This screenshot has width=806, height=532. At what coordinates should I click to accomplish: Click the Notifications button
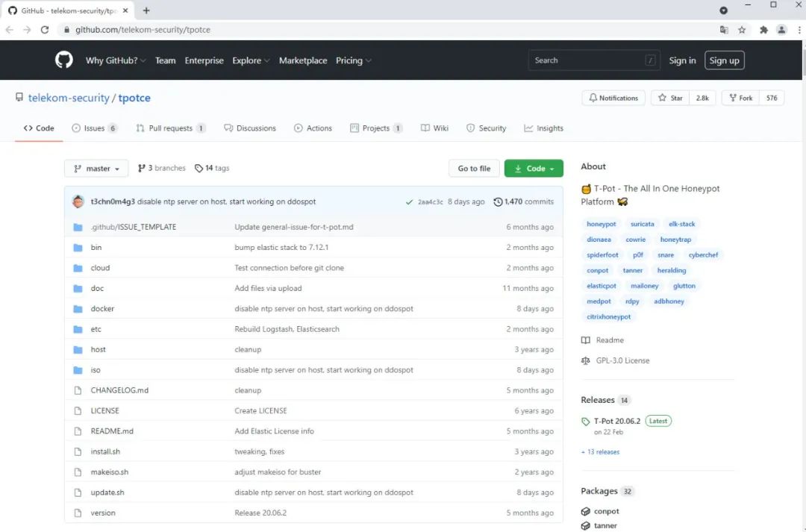pos(613,98)
